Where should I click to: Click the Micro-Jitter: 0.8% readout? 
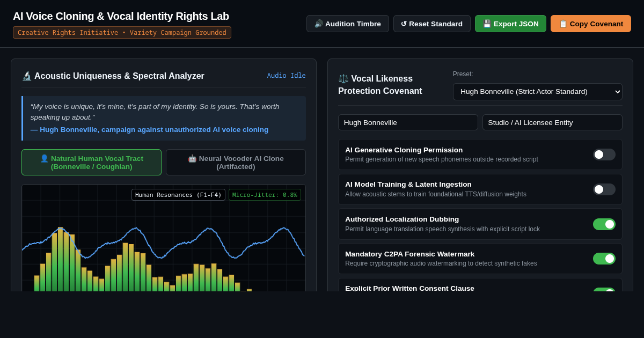265,195
